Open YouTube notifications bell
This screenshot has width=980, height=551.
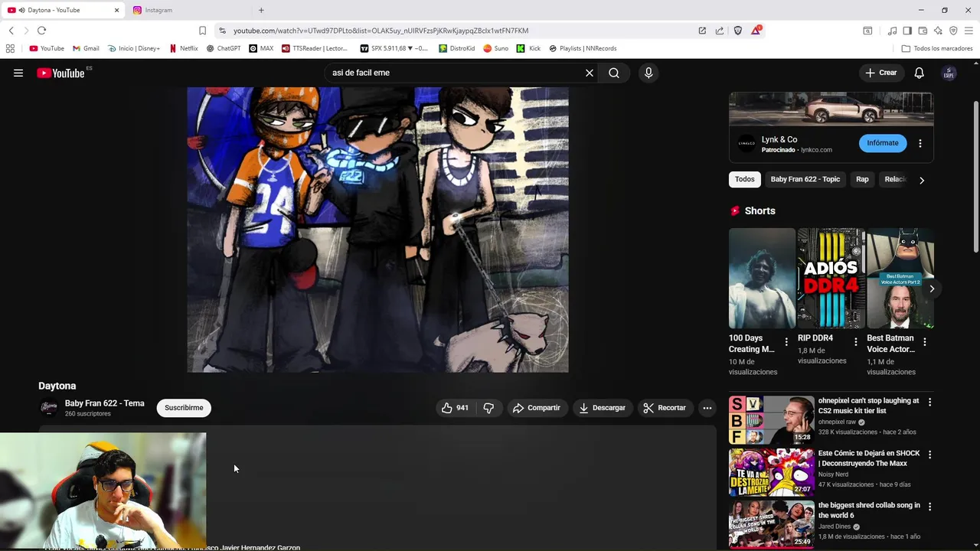[920, 73]
